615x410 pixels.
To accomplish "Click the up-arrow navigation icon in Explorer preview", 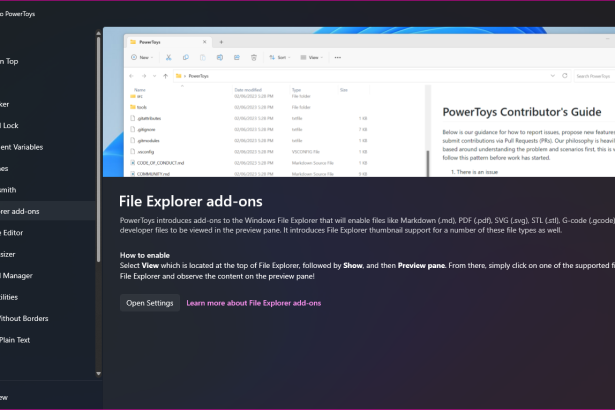I will point(166,76).
